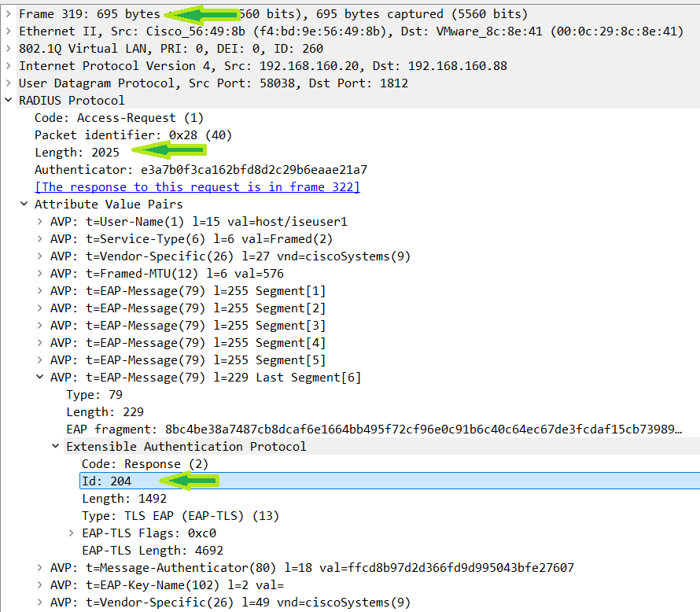Image resolution: width=700 pixels, height=612 pixels.
Task: Select the EAP fragment field
Action: 374,430
